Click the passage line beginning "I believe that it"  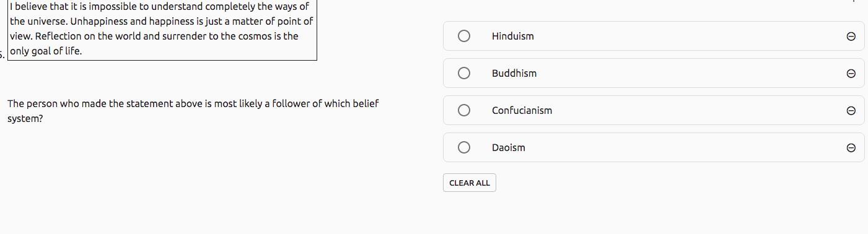pyautogui.click(x=159, y=6)
